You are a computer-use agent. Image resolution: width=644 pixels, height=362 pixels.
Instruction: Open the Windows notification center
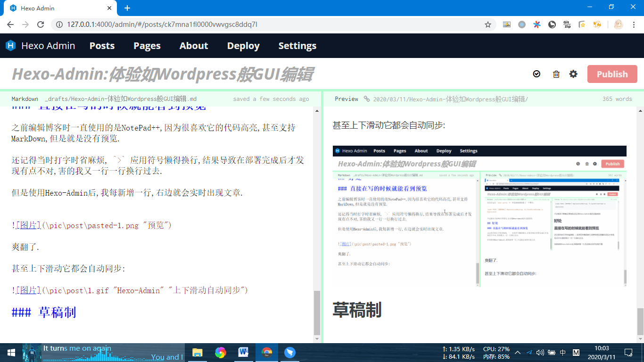click(x=628, y=353)
